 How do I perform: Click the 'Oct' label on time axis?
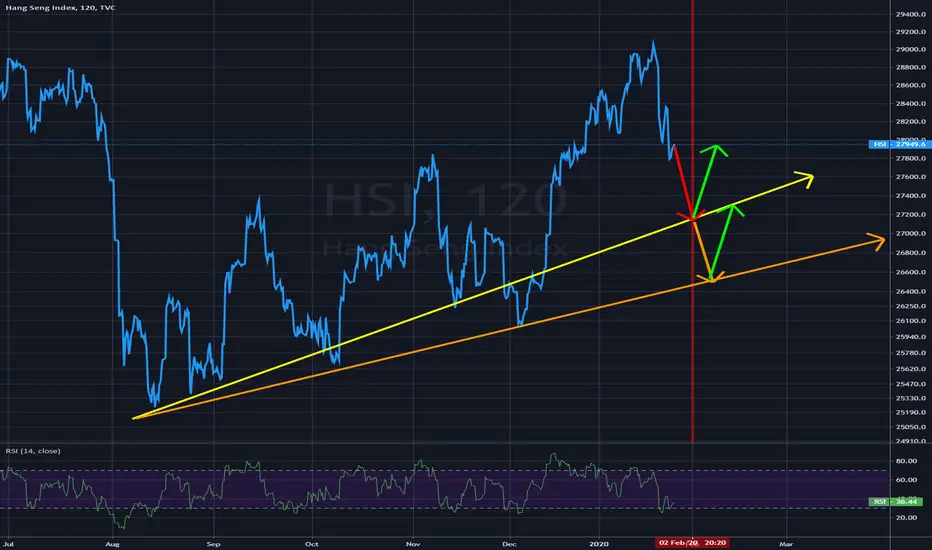[x=311, y=543]
